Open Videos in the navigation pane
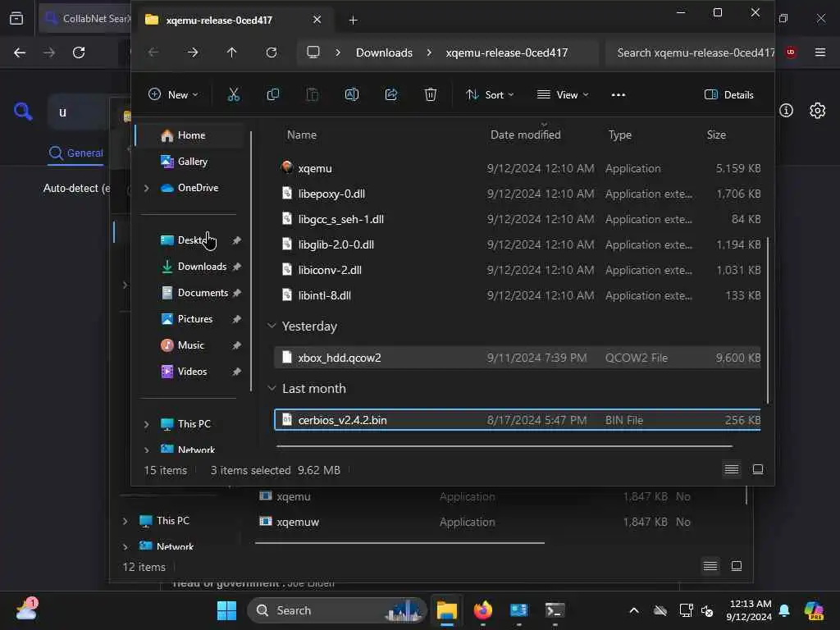The height and width of the screenshot is (630, 840). click(x=192, y=372)
